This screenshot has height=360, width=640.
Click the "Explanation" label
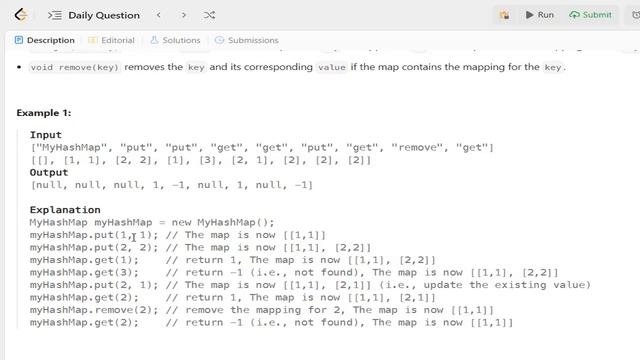tap(65, 210)
